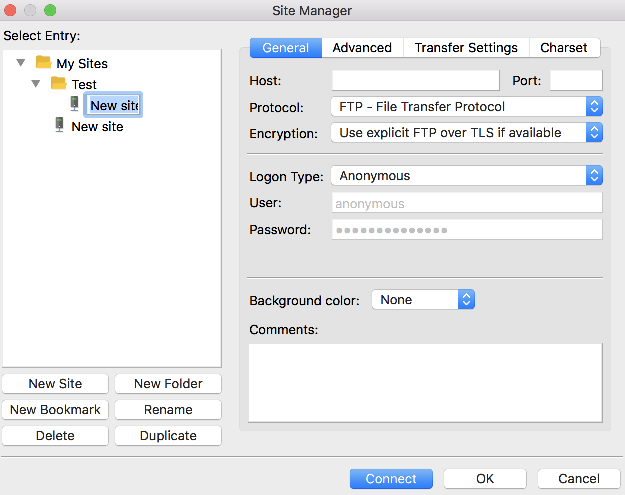Click the server icon of the bottom New site
The image size is (625, 495).
tap(60, 126)
